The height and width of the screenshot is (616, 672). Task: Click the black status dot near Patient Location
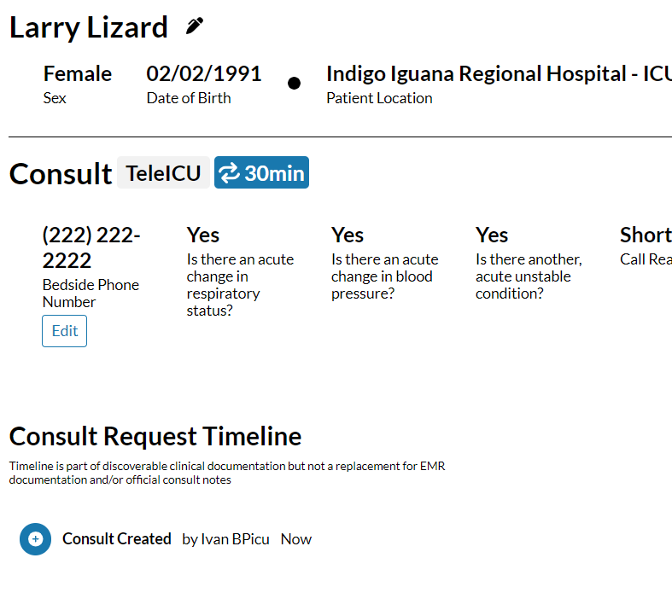294,83
